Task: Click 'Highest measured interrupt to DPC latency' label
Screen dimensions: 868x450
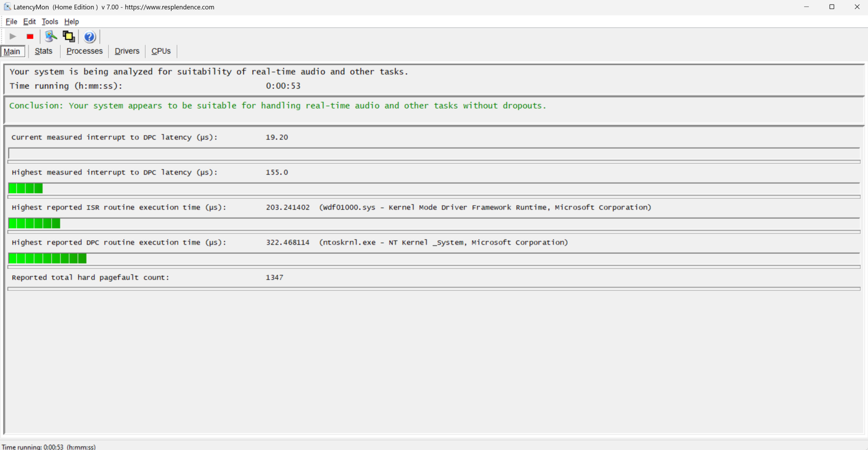Action: pyautogui.click(x=114, y=173)
